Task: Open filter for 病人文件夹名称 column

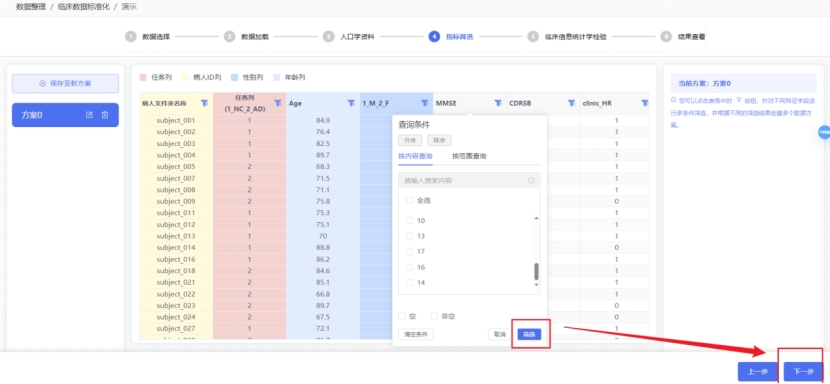Action: [x=204, y=103]
